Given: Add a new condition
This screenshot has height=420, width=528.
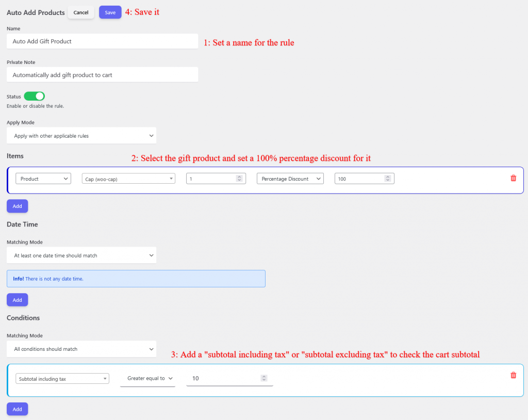Looking at the screenshot, I should click(x=17, y=409).
